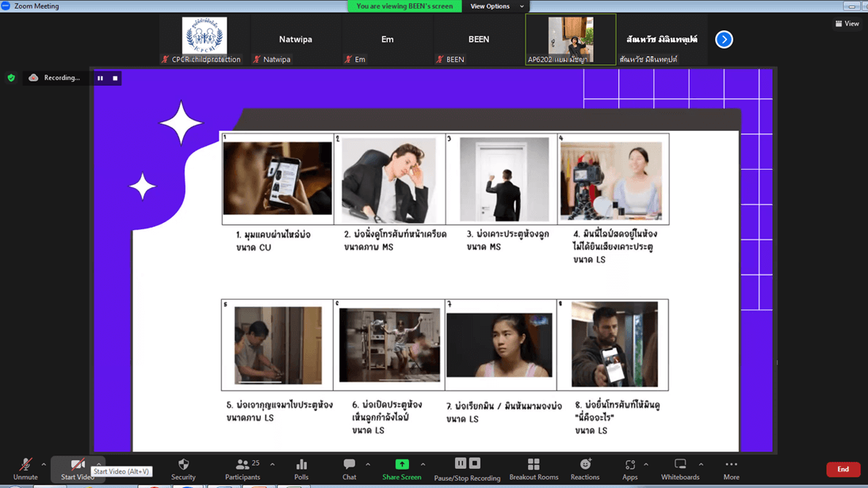Viewport: 868px width, 488px height.
Task: Open the Chat panel
Action: (x=349, y=468)
